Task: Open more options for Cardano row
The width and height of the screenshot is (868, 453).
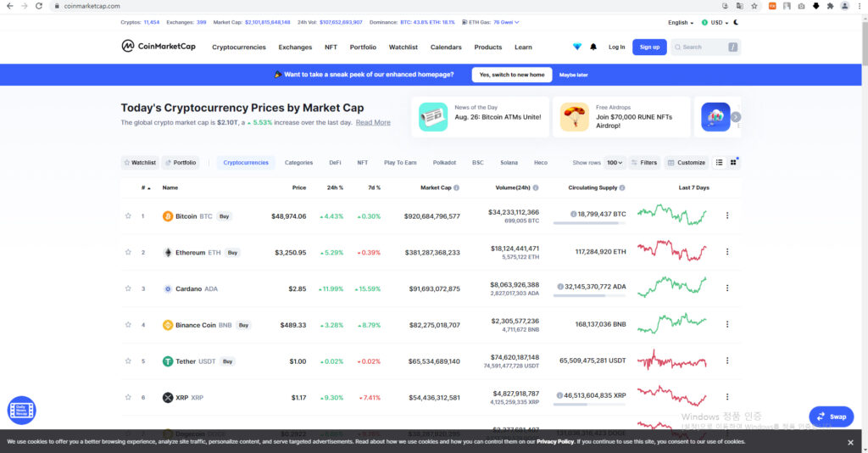Action: pyautogui.click(x=727, y=288)
